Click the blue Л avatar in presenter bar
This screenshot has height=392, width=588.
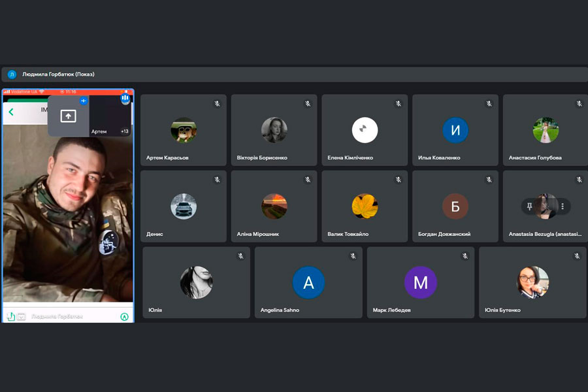12,74
